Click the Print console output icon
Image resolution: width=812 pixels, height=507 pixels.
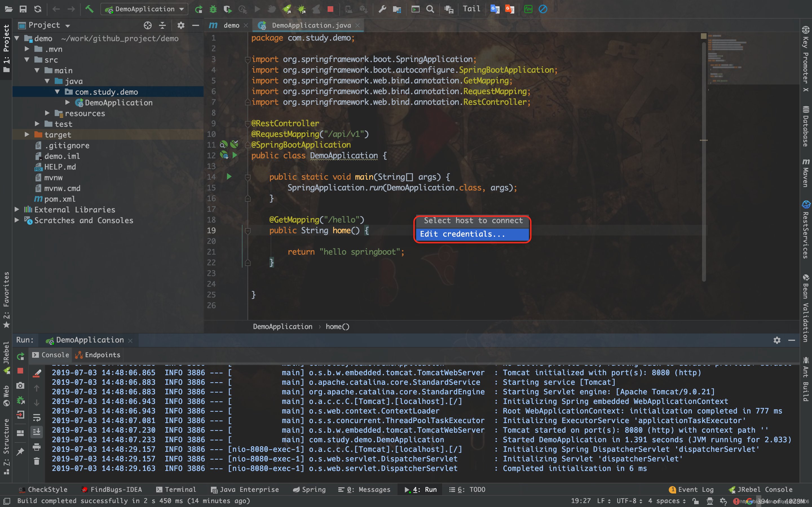37,447
